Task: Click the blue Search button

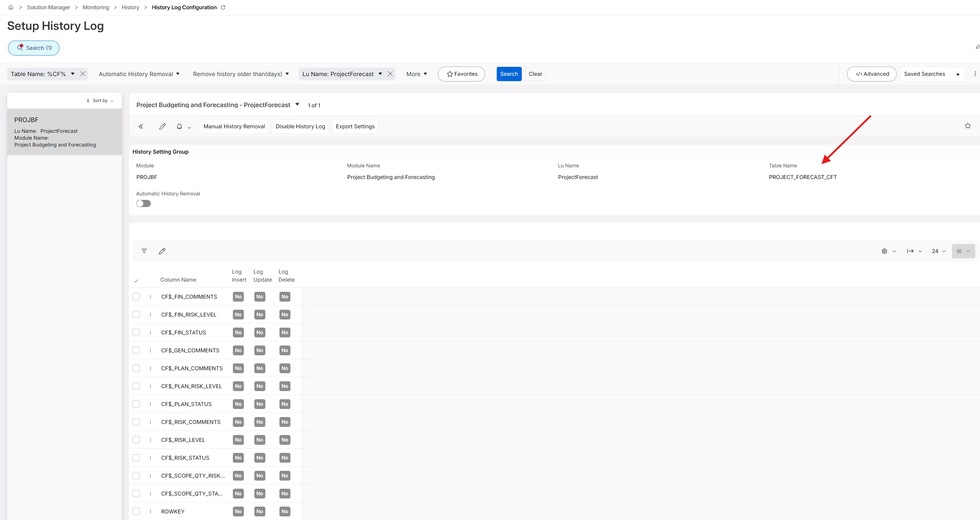Action: 509,74
